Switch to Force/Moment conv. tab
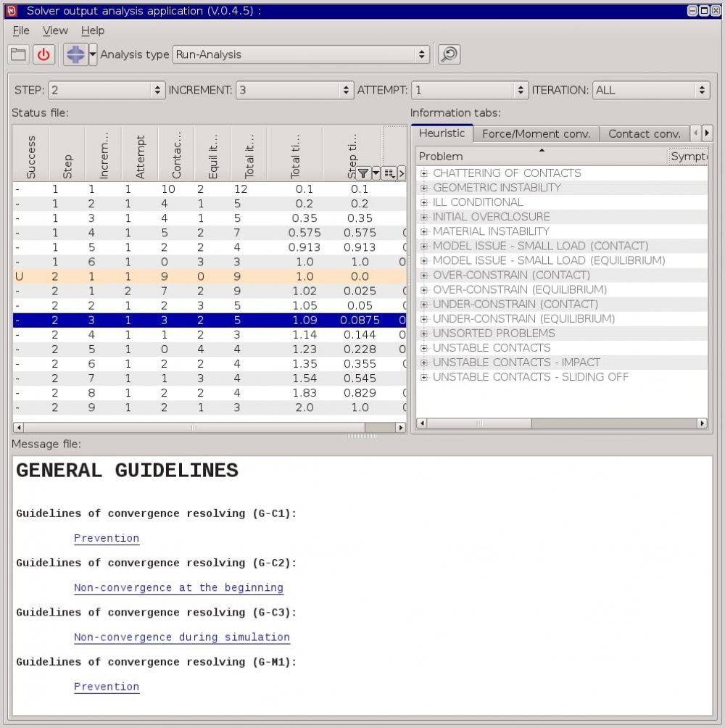Screen dimensions: 725x728 click(x=536, y=133)
